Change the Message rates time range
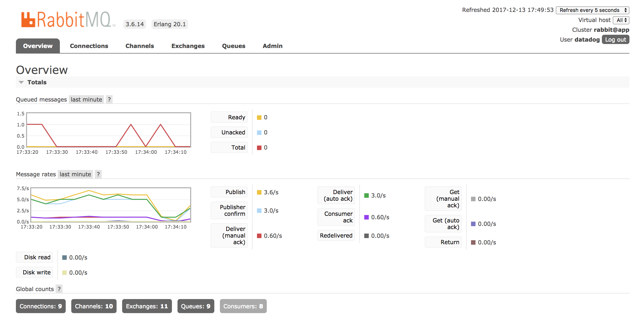The height and width of the screenshot is (320, 644). click(75, 174)
